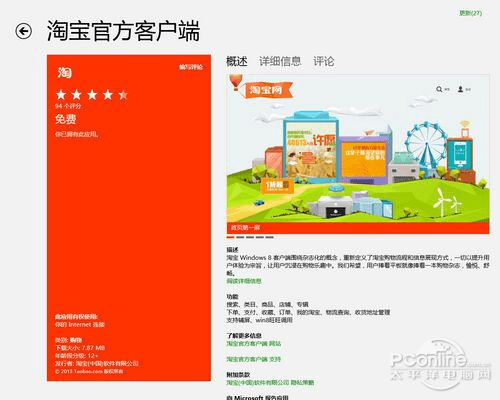The height and width of the screenshot is (400, 500).
Task: Select the last screenshot page indicator
Action: (270, 237)
